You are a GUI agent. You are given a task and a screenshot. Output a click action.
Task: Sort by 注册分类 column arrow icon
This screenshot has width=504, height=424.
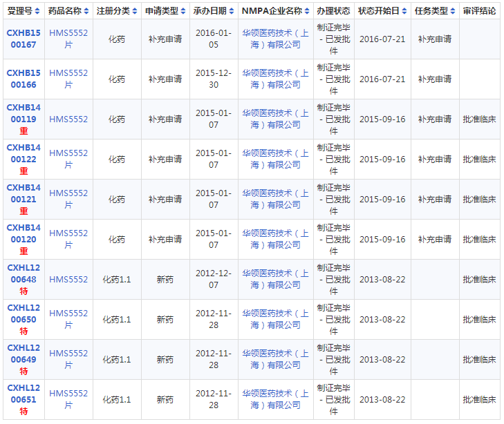point(135,11)
